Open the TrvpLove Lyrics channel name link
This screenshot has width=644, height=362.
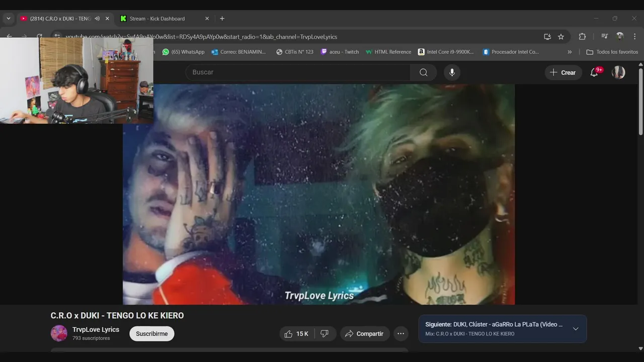(96, 329)
